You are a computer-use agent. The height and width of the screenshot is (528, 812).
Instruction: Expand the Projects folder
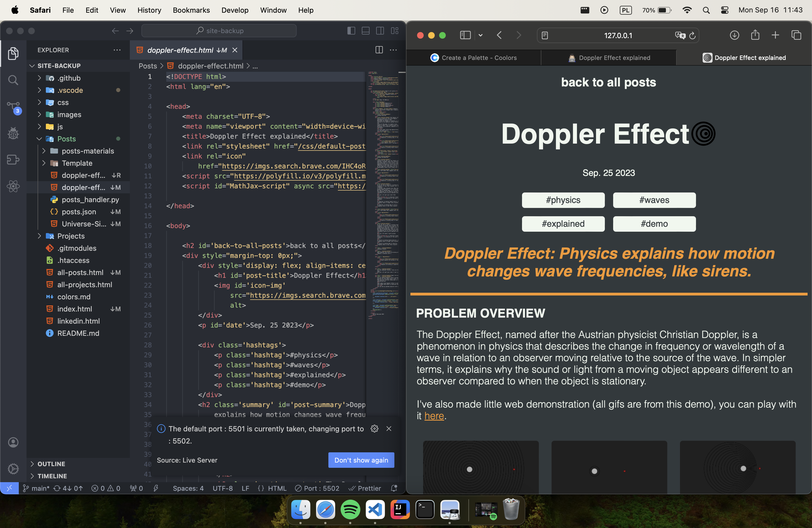[x=78, y=236]
